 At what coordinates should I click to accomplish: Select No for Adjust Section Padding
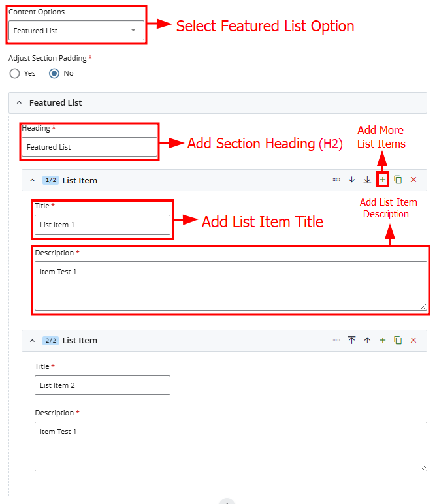click(x=55, y=73)
